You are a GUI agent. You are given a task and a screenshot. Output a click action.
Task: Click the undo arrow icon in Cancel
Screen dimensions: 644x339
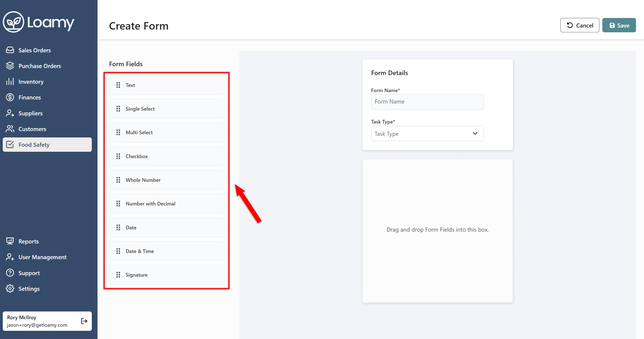point(570,25)
